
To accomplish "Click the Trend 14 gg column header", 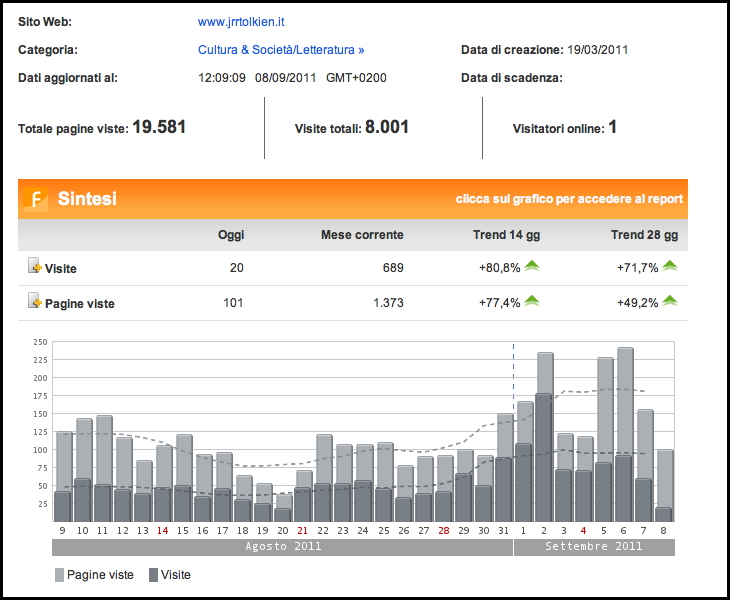I will point(506,235).
